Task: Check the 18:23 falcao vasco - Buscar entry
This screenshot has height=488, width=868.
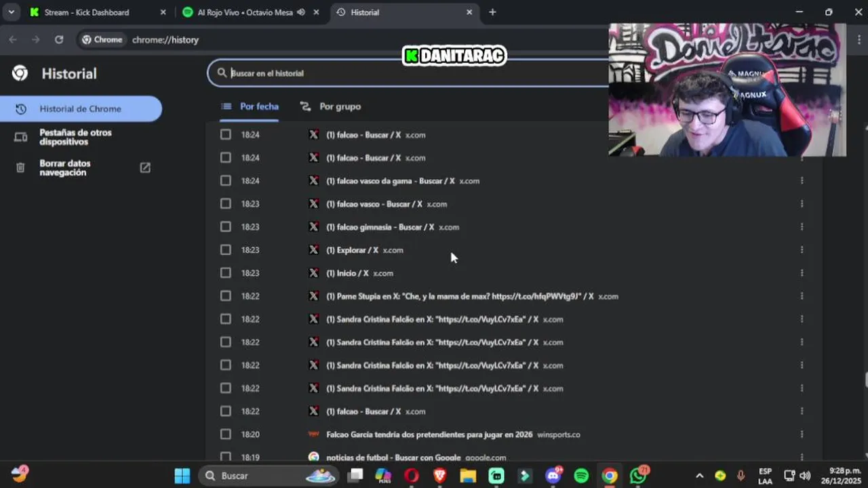Action: pos(226,204)
